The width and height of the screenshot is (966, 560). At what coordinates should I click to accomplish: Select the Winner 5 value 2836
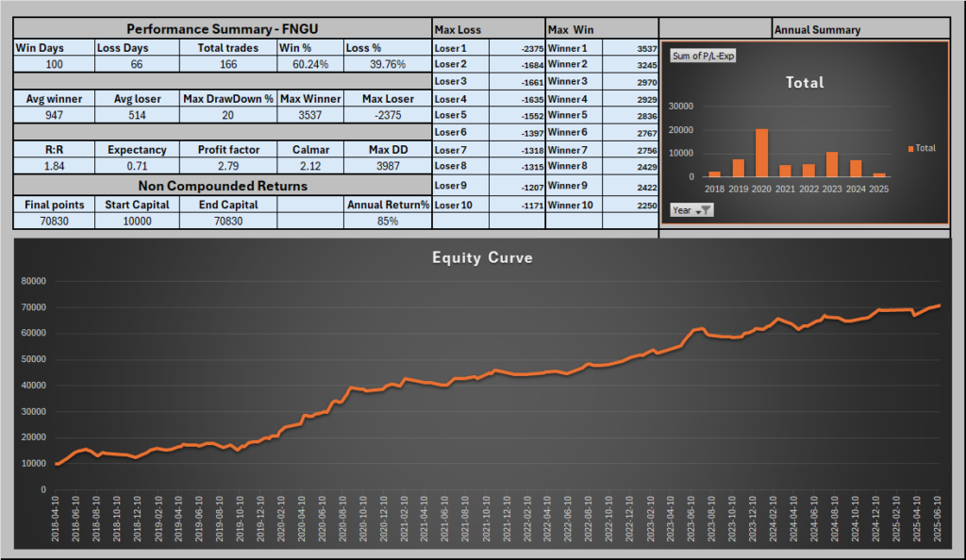[x=630, y=116]
